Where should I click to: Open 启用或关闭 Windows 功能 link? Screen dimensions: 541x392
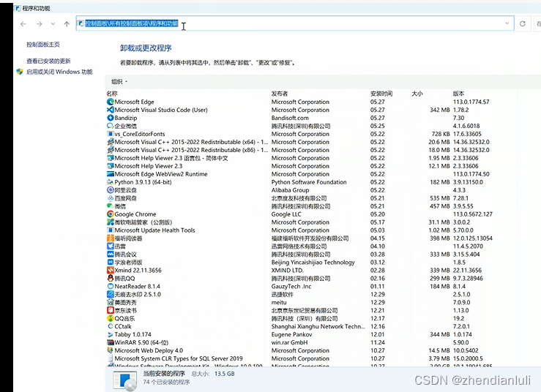tap(59, 72)
